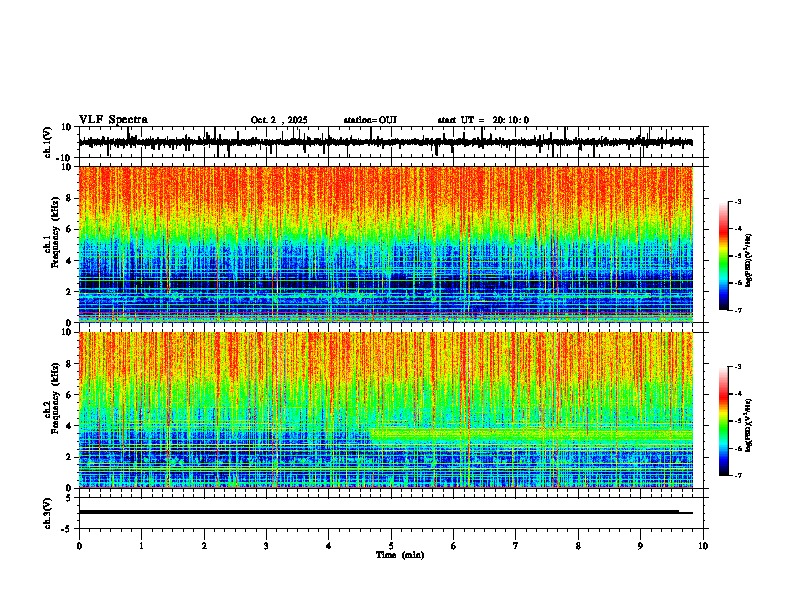The width and height of the screenshot is (792, 612).
Task: Click the "8" kHz tick on ch.1 frequency axis
Action: pyautogui.click(x=69, y=198)
